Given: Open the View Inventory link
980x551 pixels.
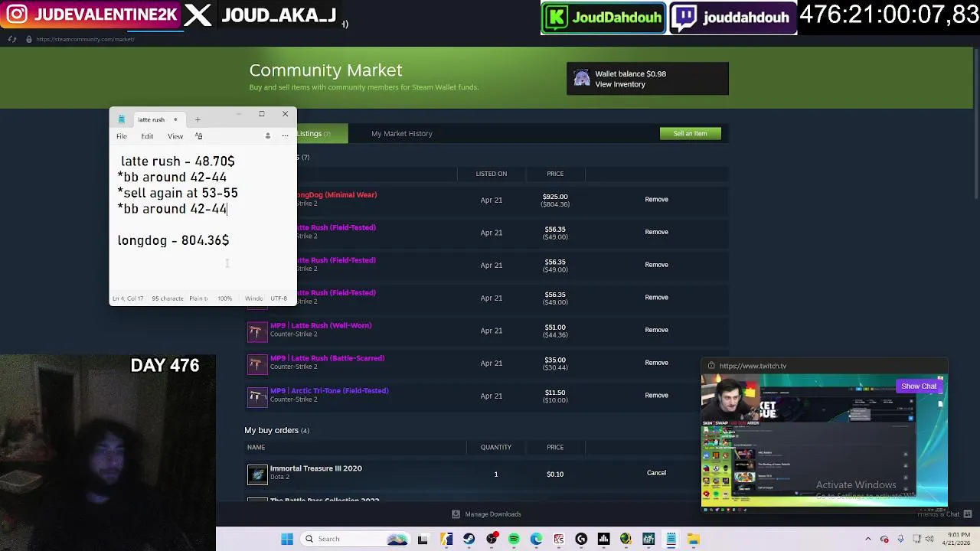Looking at the screenshot, I should (x=620, y=84).
